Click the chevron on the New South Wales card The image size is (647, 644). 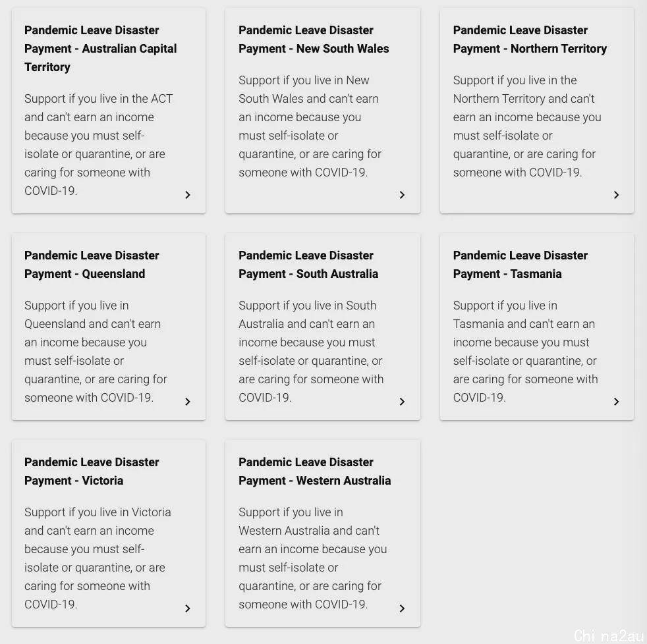(x=403, y=195)
